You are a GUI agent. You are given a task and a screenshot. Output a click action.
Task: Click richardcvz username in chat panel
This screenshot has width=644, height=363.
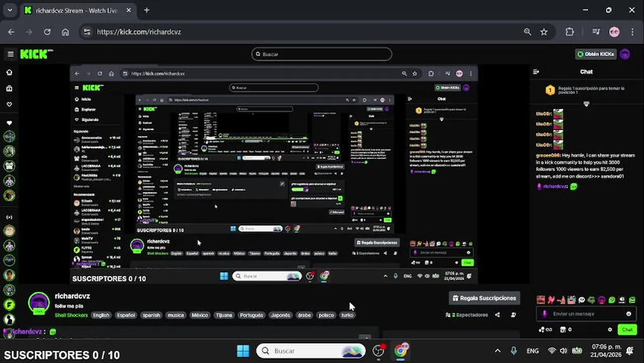[x=555, y=186]
